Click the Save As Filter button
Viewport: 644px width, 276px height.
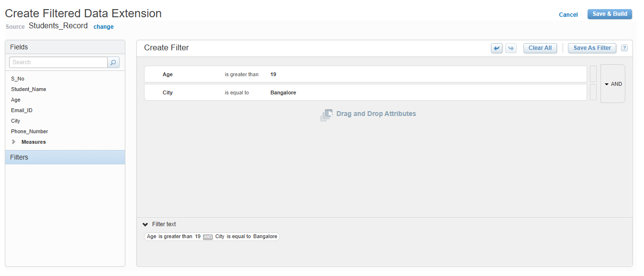tap(592, 48)
